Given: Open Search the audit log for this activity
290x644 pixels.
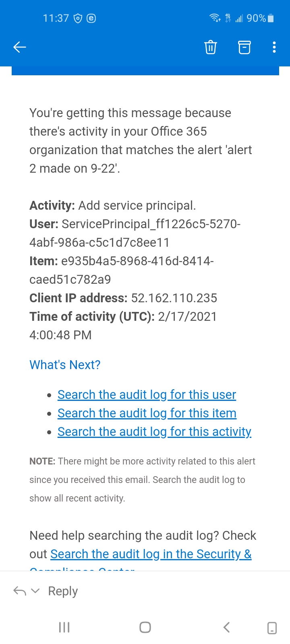Looking at the screenshot, I should 154,431.
